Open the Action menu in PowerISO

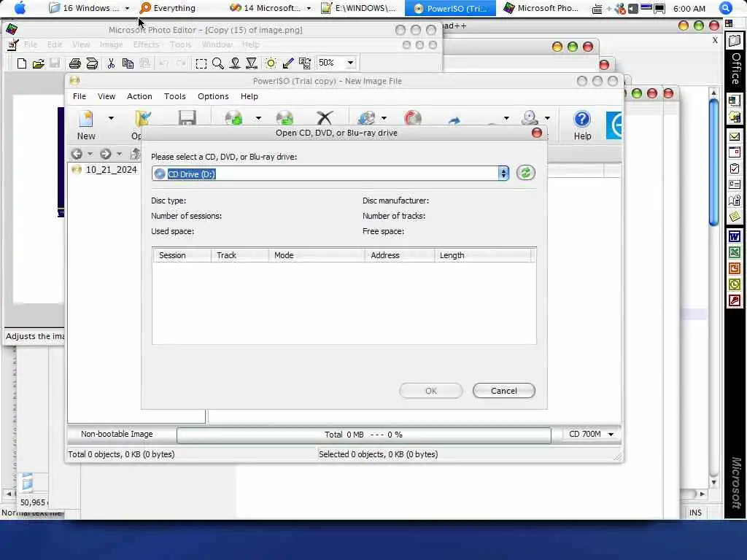[x=139, y=96]
